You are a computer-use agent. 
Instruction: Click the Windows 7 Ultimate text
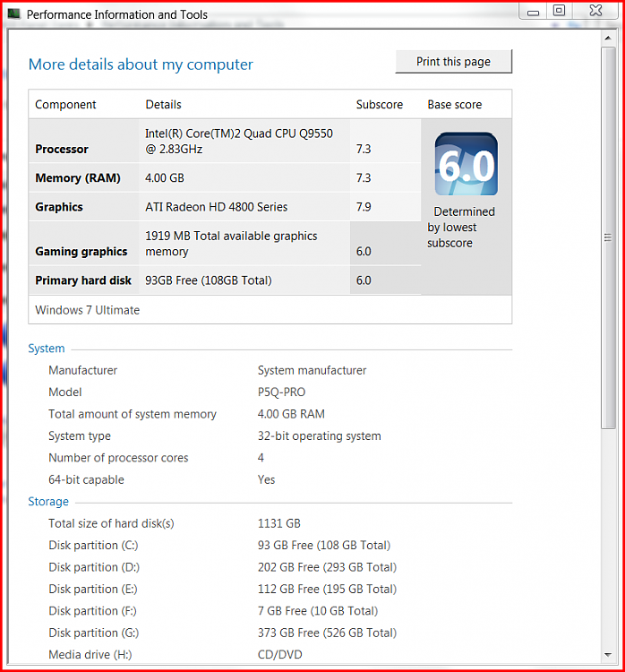pyautogui.click(x=88, y=310)
